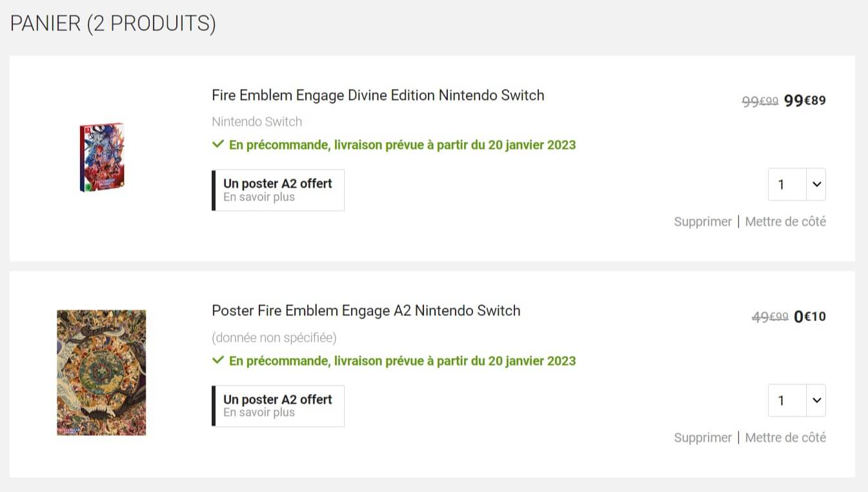868x492 pixels.
Task: Click the green checkmark on the poster preorder
Action: tap(218, 360)
